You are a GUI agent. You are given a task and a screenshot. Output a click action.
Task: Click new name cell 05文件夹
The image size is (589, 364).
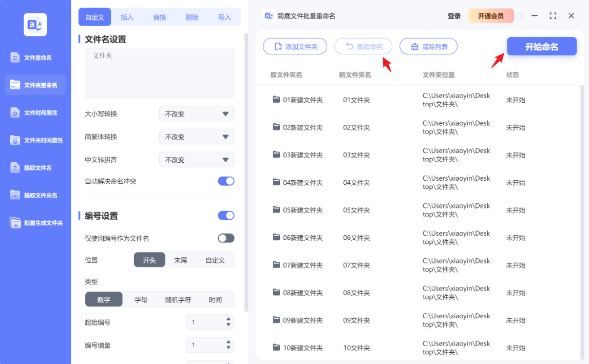[356, 210]
